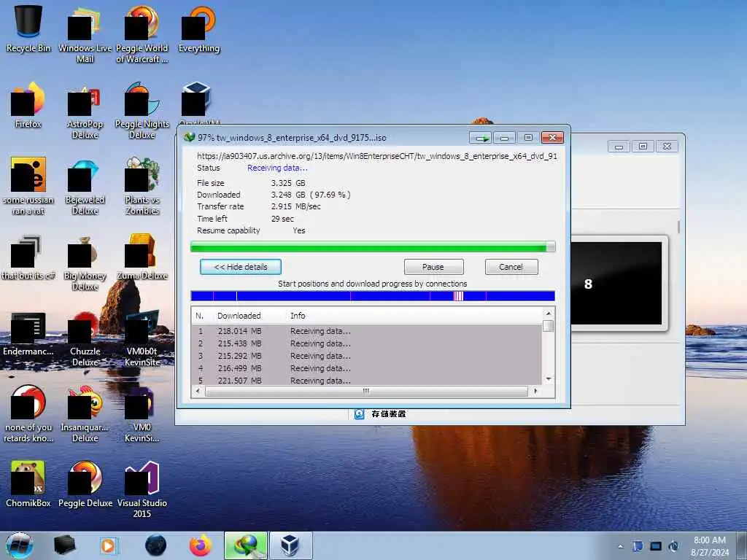Select connection row 2 with 215.438 MB

(x=367, y=343)
